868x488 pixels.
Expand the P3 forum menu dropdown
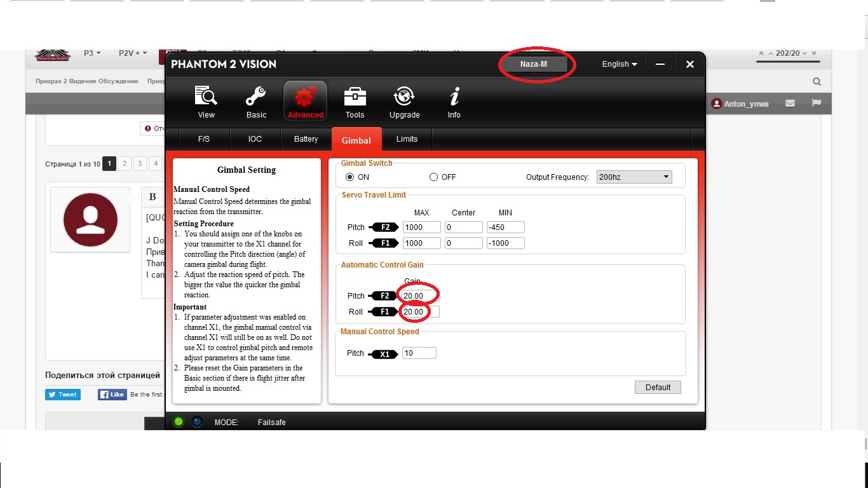click(x=92, y=53)
